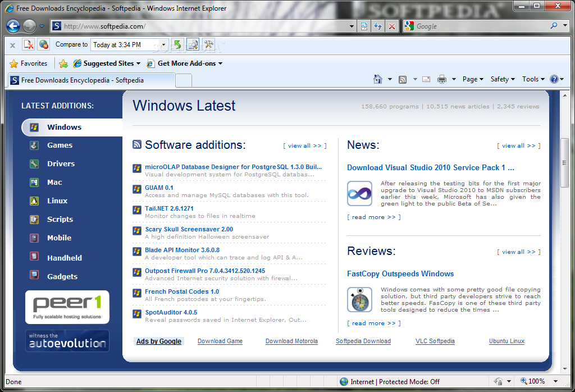
Task: Click the peer1 hosting banner
Action: (67, 307)
